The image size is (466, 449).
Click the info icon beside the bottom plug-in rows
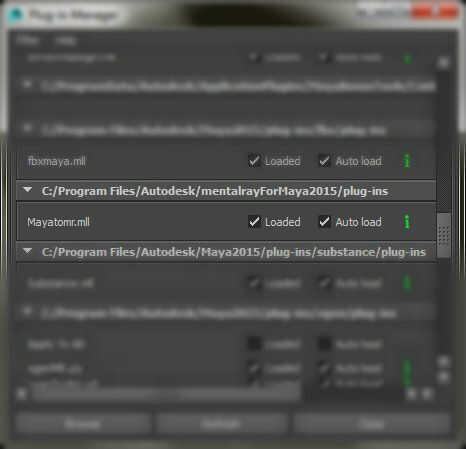[407, 372]
